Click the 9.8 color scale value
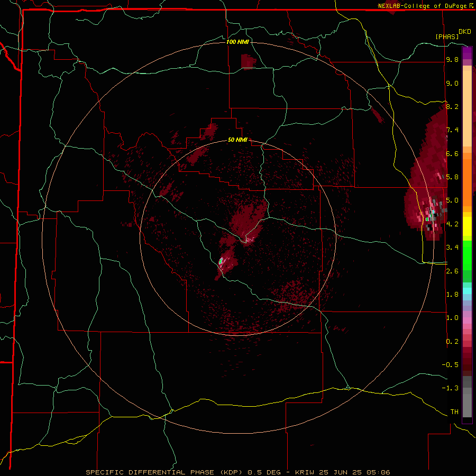Image resolution: width=476 pixels, height=476 pixels. click(x=452, y=60)
